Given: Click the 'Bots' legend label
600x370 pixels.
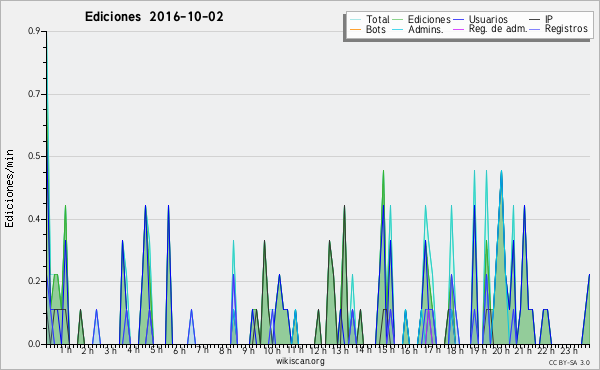Looking at the screenshot, I should tap(376, 29).
